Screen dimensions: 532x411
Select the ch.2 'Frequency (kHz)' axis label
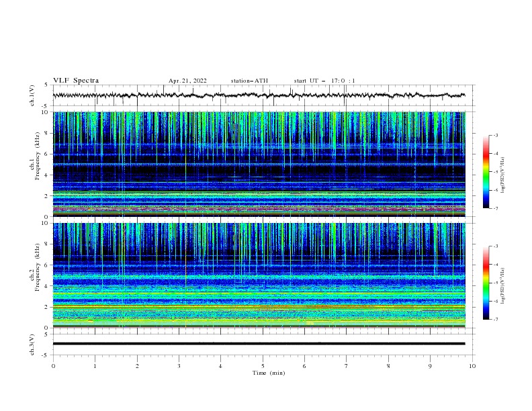[x=38, y=267]
